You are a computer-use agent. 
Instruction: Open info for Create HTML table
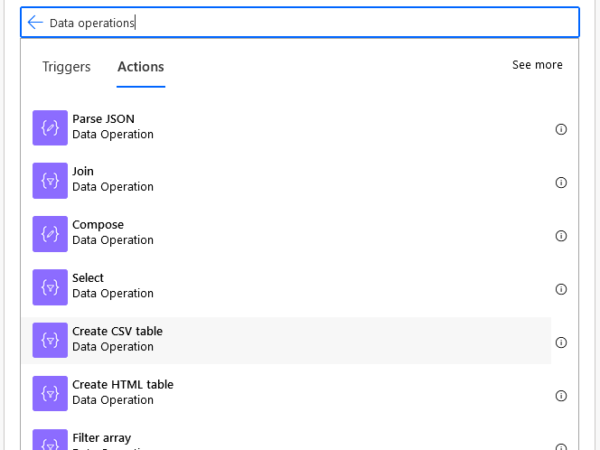561,395
